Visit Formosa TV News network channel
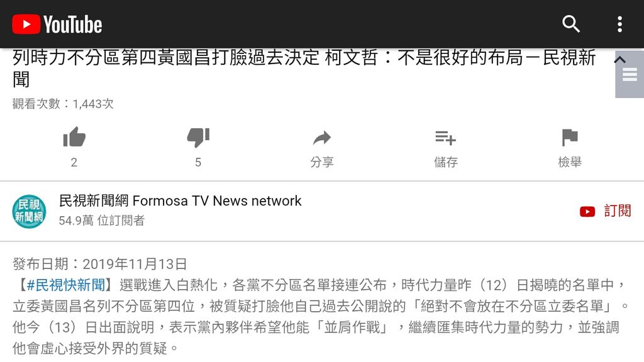This screenshot has height=362, width=644. click(x=180, y=200)
